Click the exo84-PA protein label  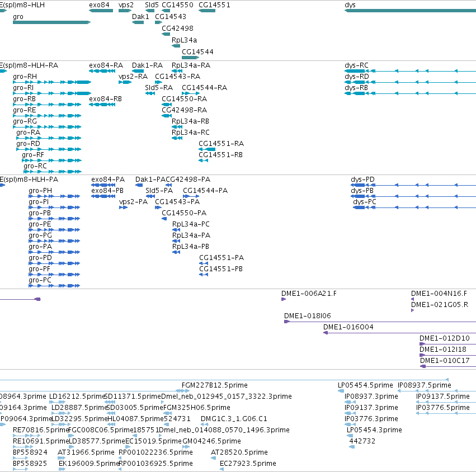tap(108, 180)
